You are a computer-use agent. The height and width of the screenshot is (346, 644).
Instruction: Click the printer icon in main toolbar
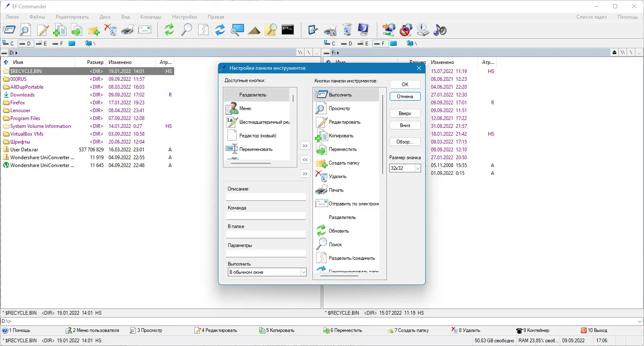128,30
